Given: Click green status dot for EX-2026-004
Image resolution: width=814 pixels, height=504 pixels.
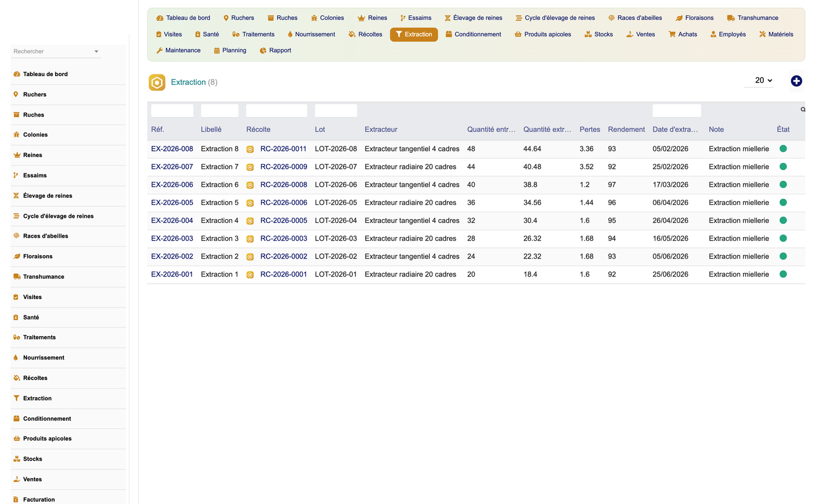Looking at the screenshot, I should pyautogui.click(x=782, y=221).
